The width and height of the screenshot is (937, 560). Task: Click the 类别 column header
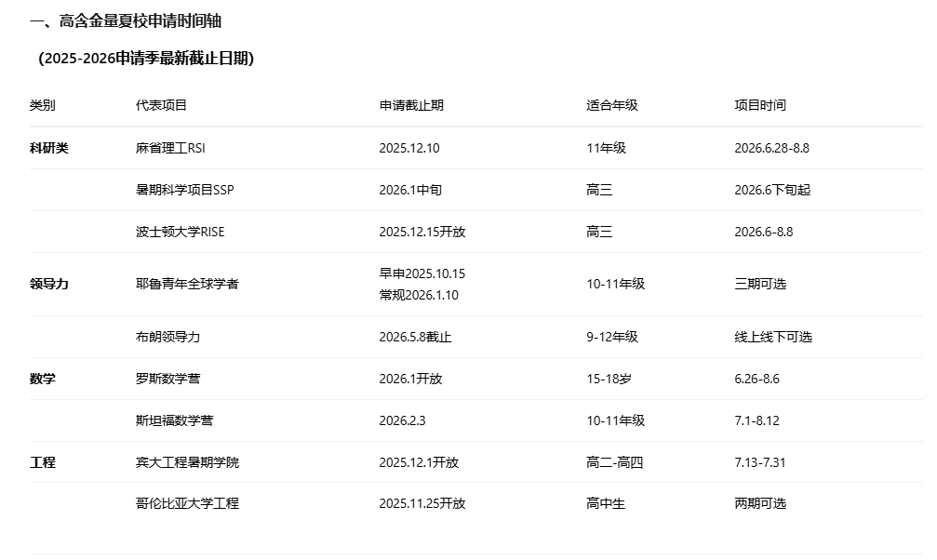43,105
